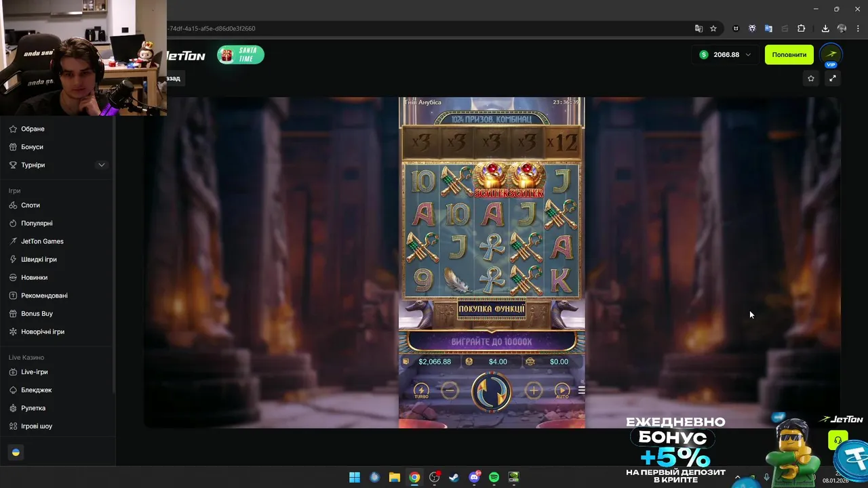Spin the slot reels button
This screenshot has height=488, width=868.
(492, 391)
